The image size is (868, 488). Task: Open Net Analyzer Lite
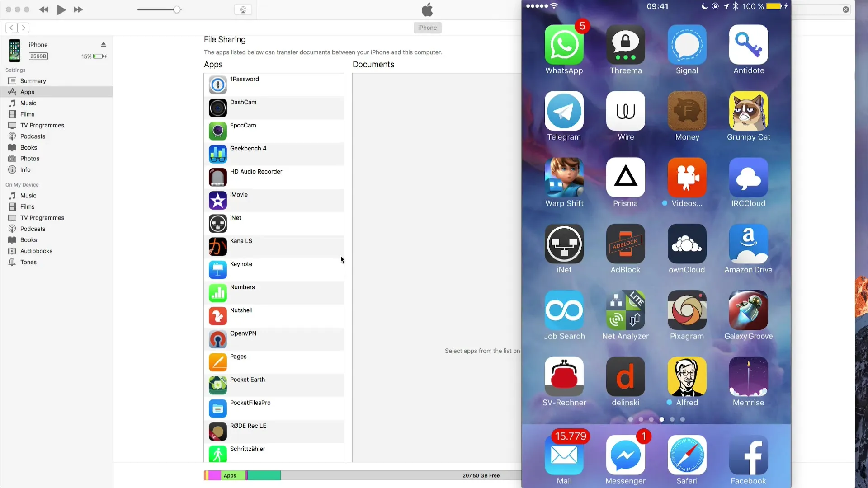[x=625, y=310]
